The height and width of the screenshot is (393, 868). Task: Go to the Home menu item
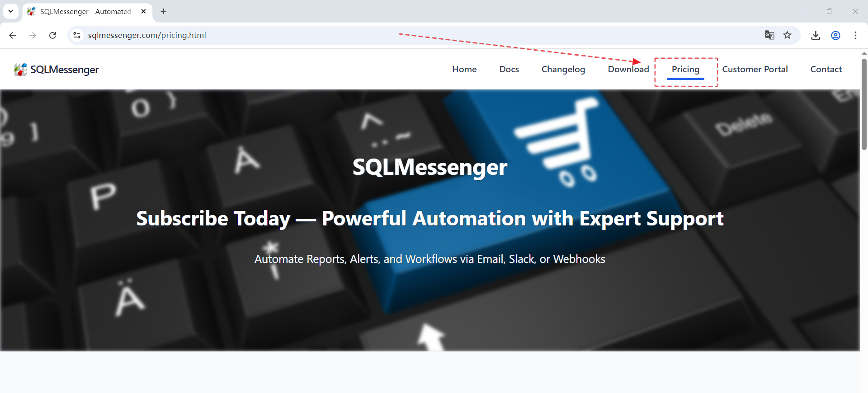tap(464, 69)
